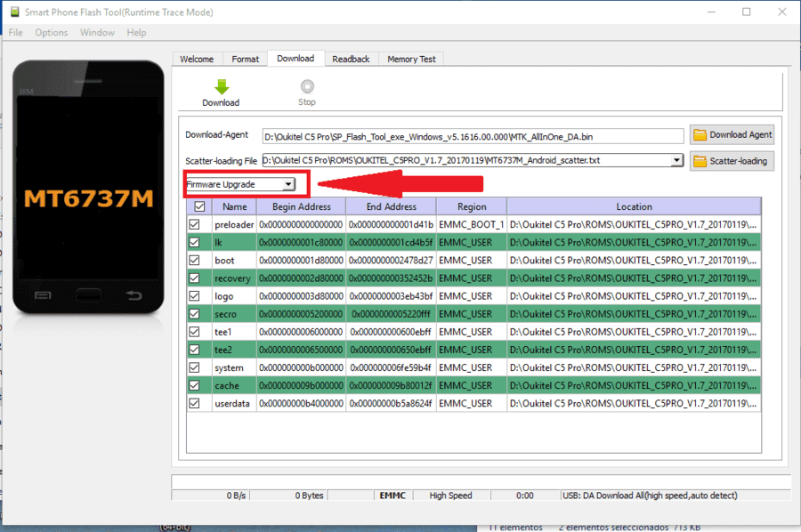Viewport: 801px width, 532px height.
Task: Uncheck the logo partition checkbox
Action: click(x=194, y=296)
